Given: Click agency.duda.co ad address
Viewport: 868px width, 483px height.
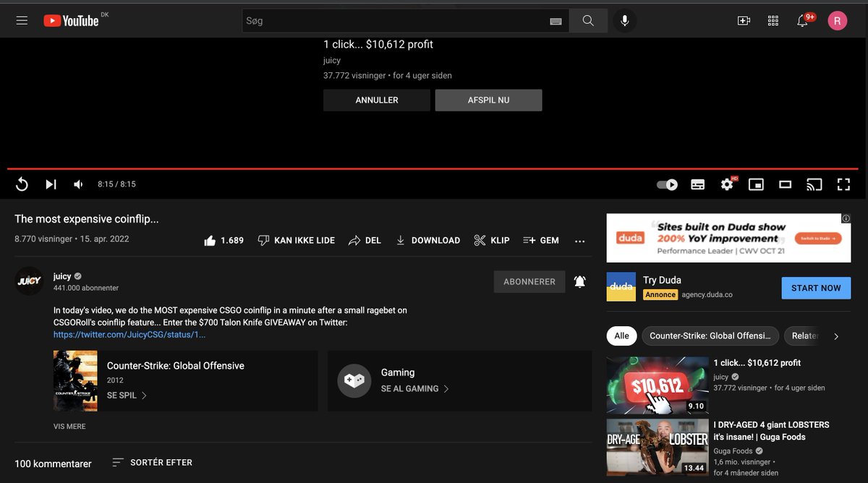Looking at the screenshot, I should tap(708, 294).
